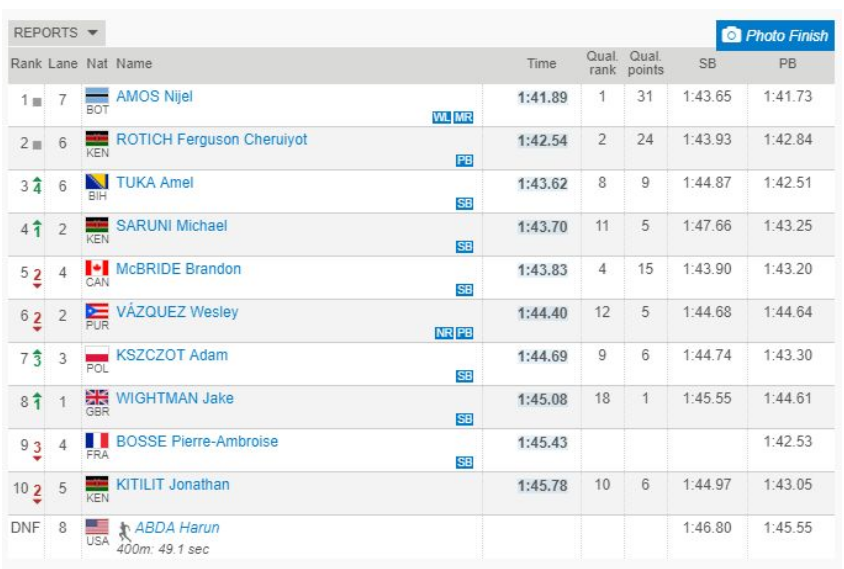Open AMOS Nijel athlete profile
844x569 pixels.
tap(154, 97)
